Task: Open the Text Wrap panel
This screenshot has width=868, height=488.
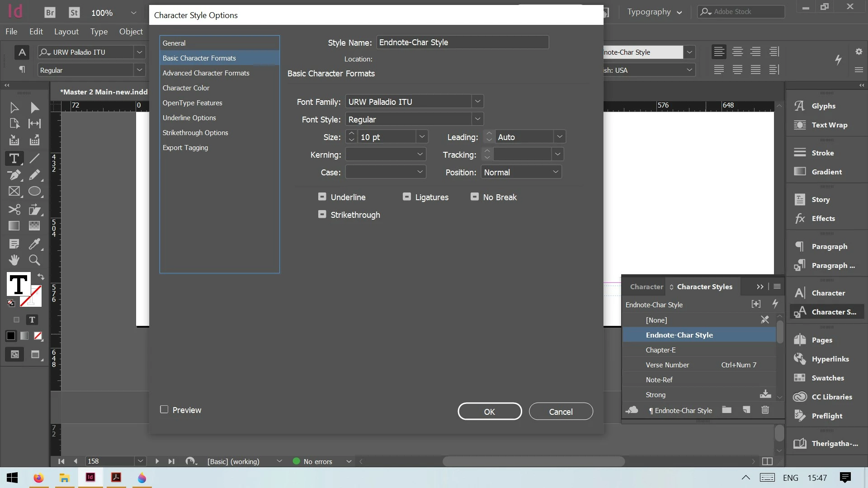Action: point(829,125)
